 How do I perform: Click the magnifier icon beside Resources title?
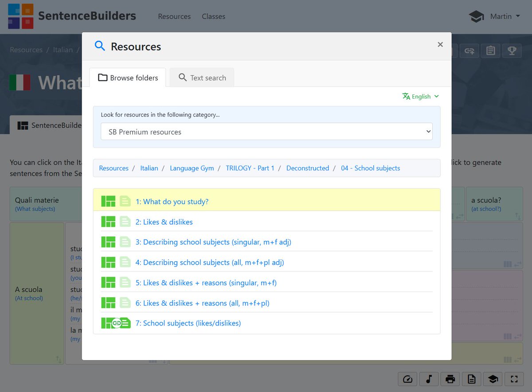coord(100,46)
